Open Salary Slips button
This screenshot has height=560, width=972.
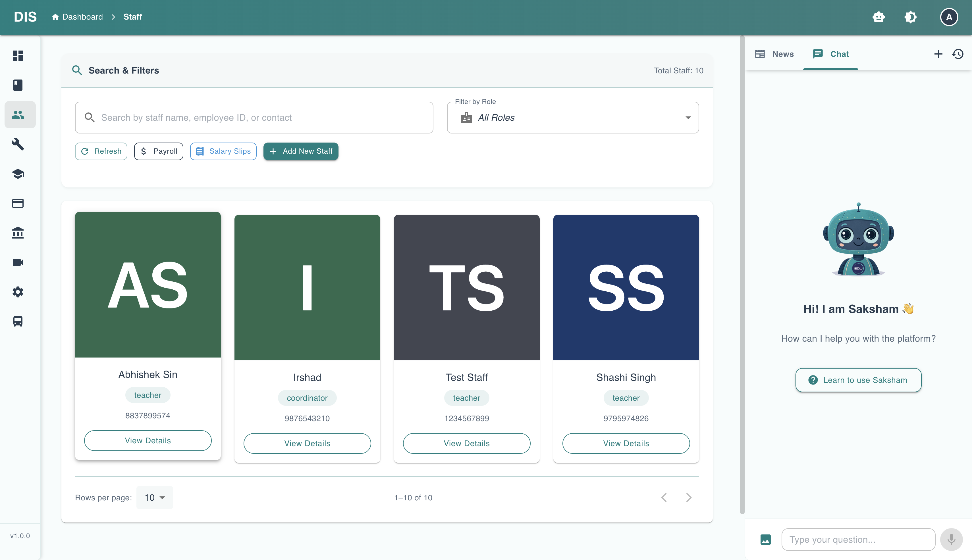click(223, 151)
